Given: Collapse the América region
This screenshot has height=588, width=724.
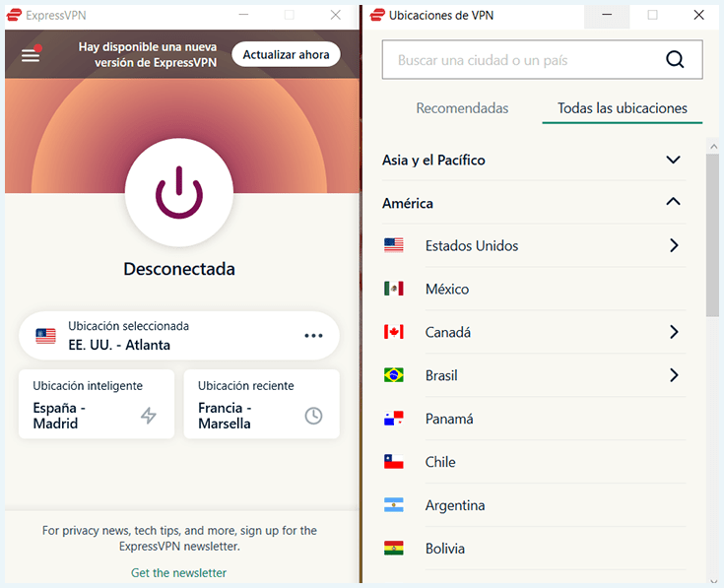Looking at the screenshot, I should (534, 203).
